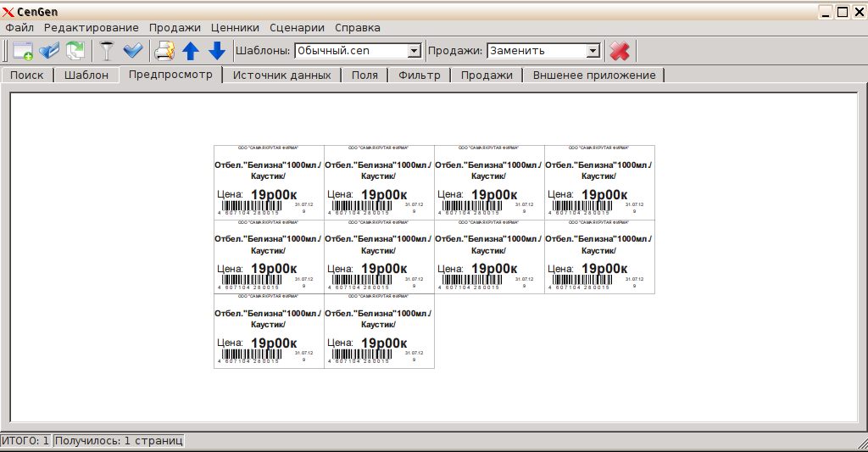
Task: Click the double blue checkmark icon
Action: (x=133, y=51)
